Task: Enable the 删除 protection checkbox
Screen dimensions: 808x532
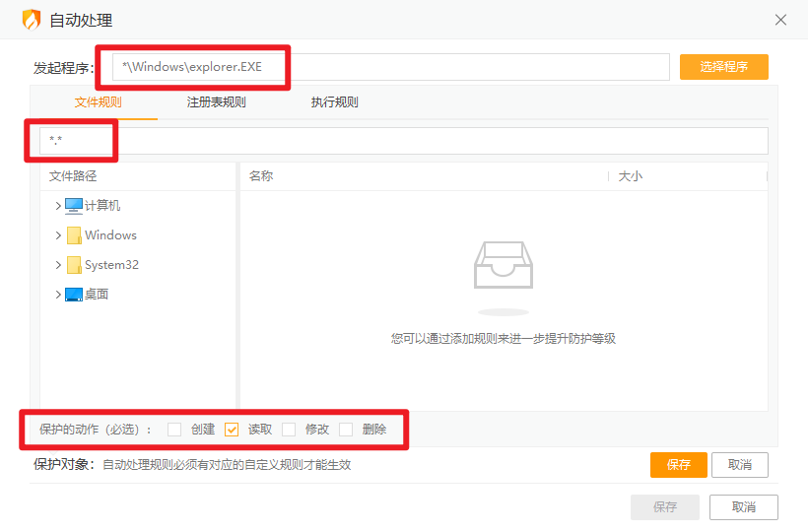Action: tap(346, 430)
